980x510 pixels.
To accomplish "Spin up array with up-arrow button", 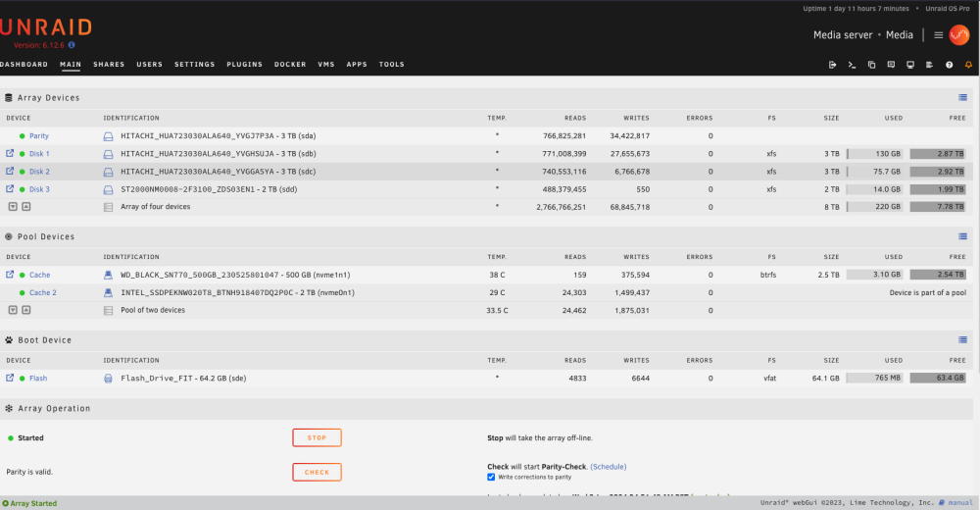I will point(26,207).
